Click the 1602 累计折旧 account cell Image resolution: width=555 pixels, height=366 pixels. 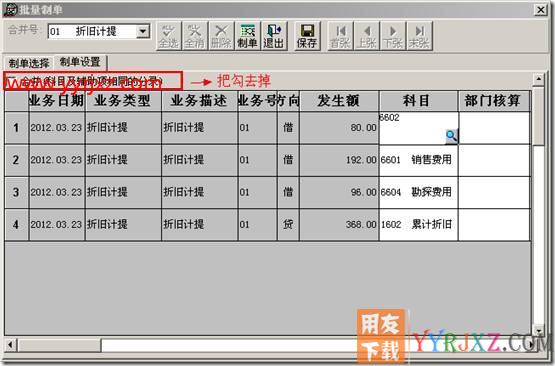coord(418,224)
